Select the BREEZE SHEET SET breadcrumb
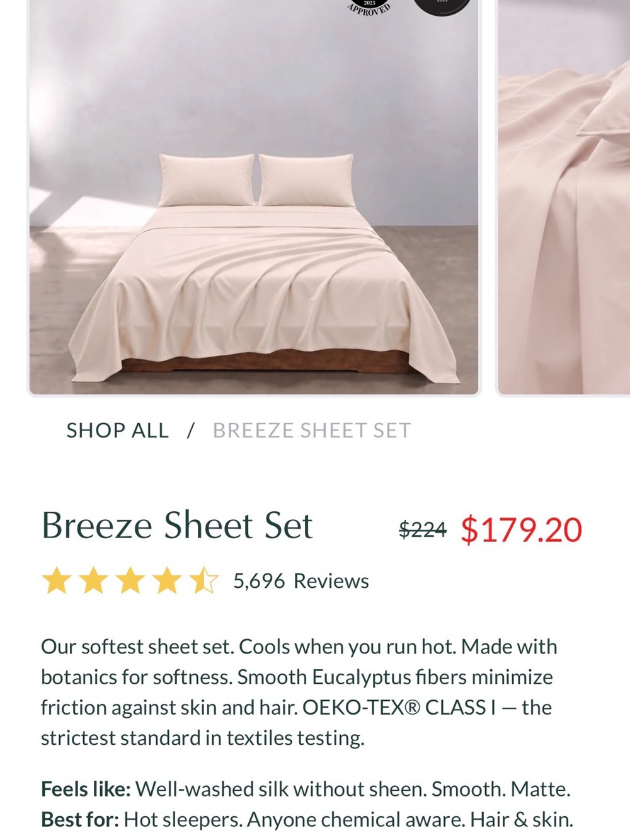The width and height of the screenshot is (630, 840). point(312,430)
